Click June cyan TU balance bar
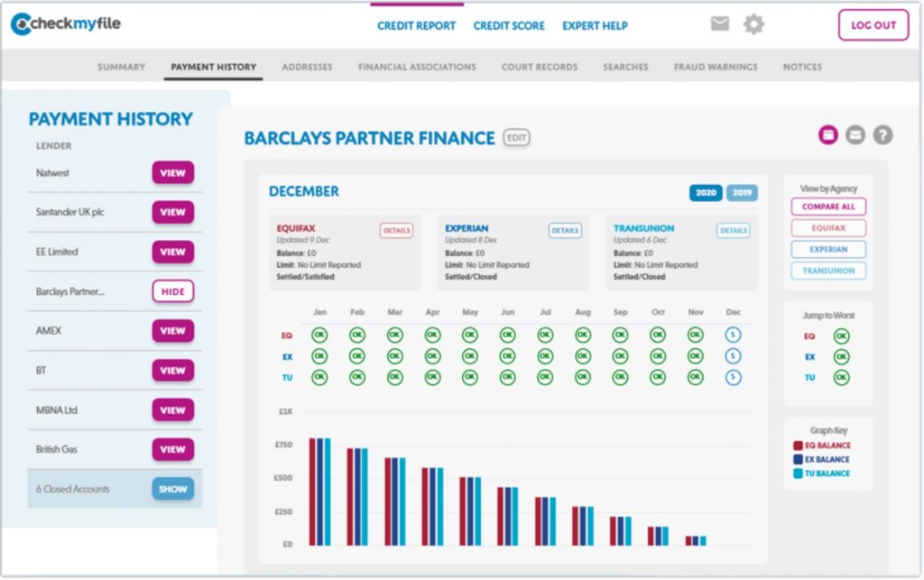924x580 pixels. point(515,516)
